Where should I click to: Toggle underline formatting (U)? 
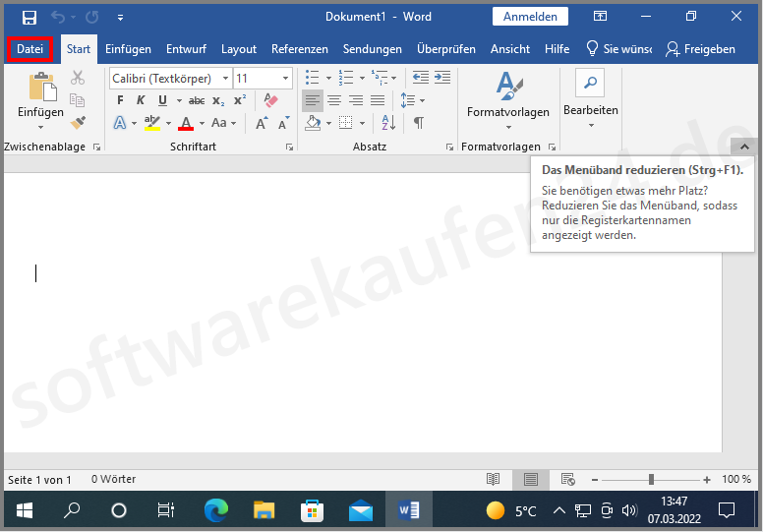(162, 100)
